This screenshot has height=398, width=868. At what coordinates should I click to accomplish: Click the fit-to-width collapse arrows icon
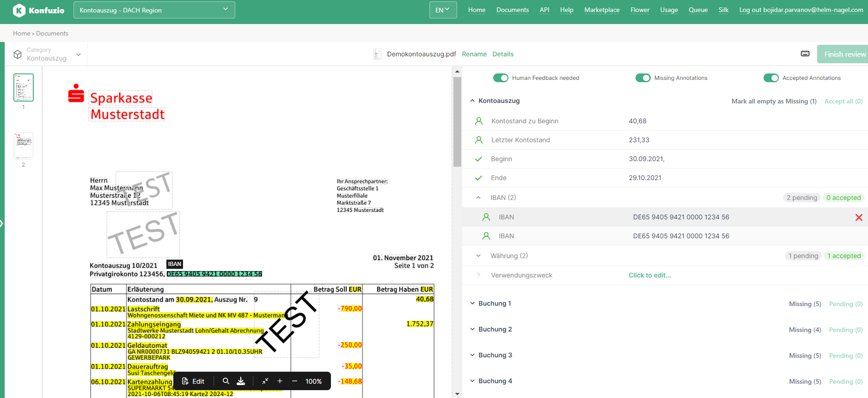pyautogui.click(x=265, y=381)
